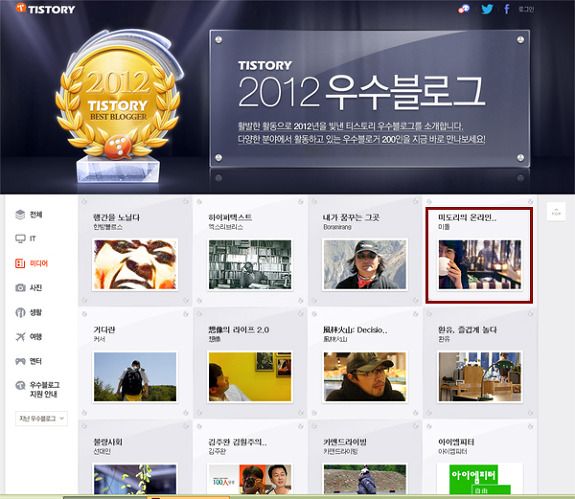The image size is (575, 499).
Task: Open the 지난 우수블로그 dropdown
Action: tap(41, 419)
